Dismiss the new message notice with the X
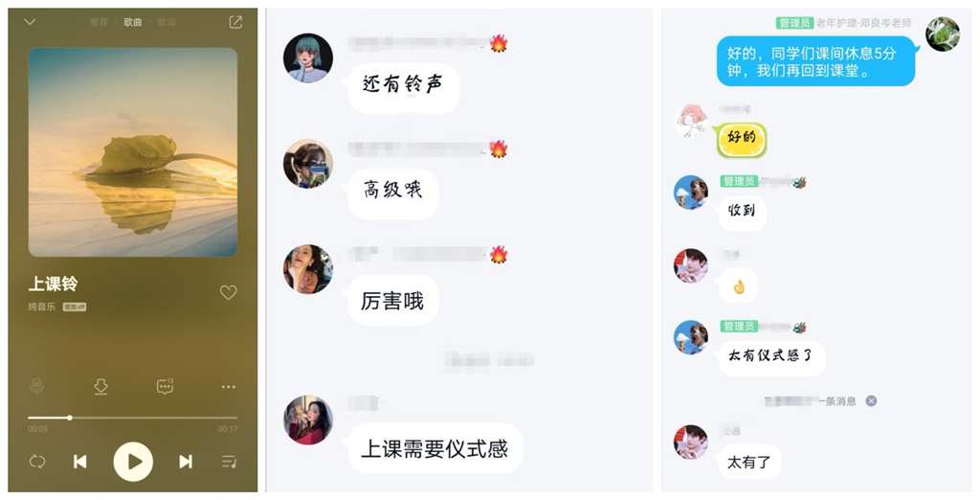The width and height of the screenshot is (980, 500). tap(871, 401)
